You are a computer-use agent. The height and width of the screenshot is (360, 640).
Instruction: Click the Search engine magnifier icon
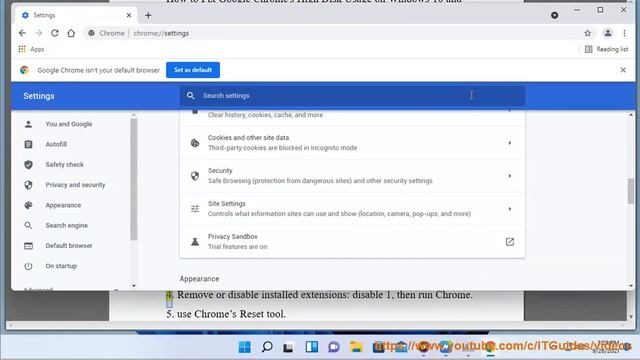point(28,225)
